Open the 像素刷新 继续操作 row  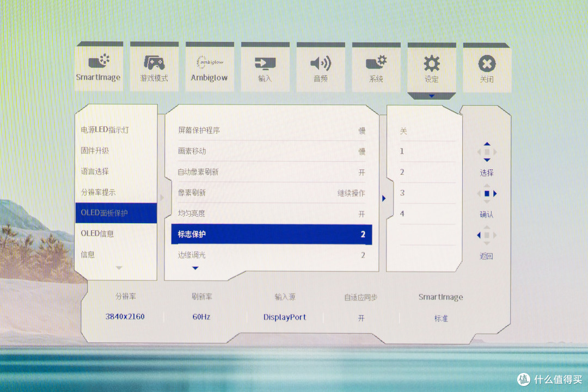[272, 193]
